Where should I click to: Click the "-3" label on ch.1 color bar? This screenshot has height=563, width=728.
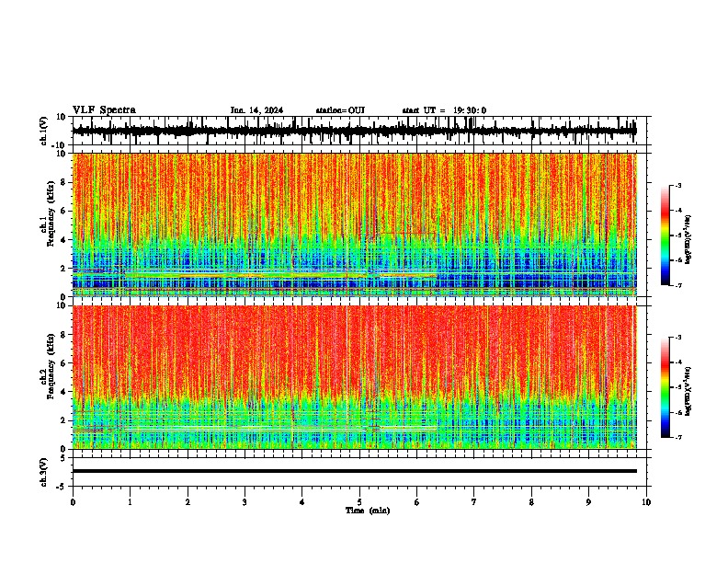coord(678,185)
